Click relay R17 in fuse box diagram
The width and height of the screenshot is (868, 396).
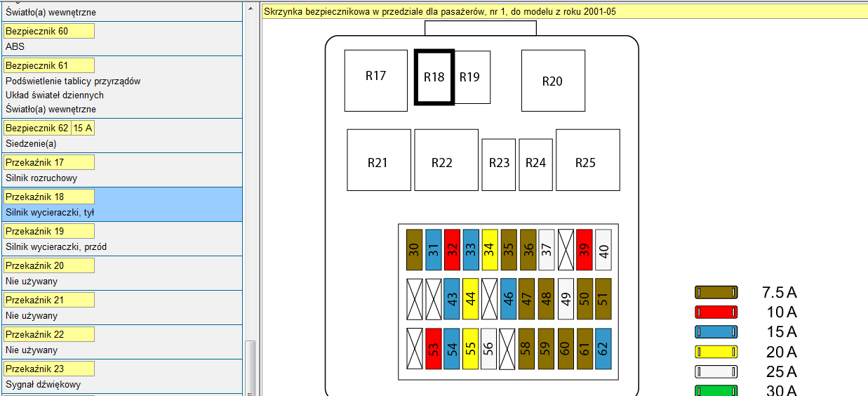coord(375,80)
